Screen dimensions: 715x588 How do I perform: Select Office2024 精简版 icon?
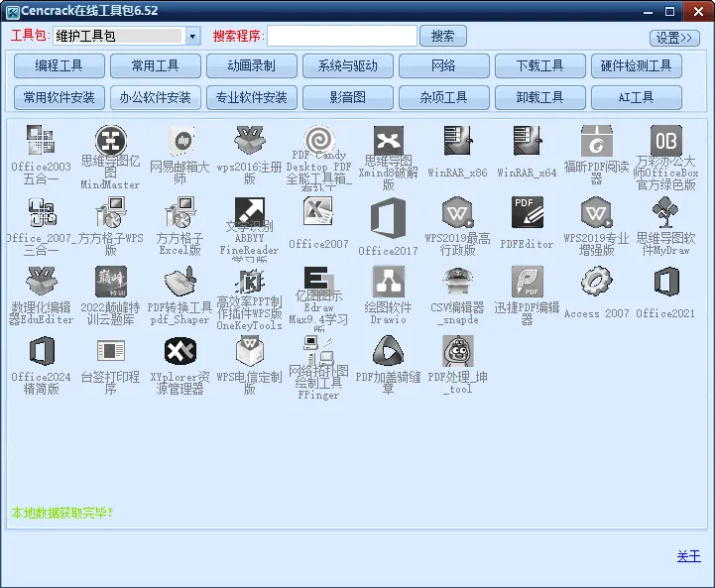41,351
